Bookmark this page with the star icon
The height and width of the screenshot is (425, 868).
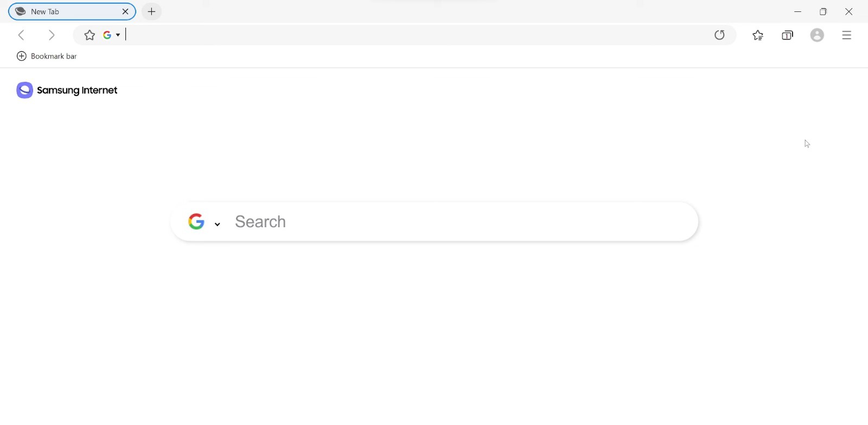coord(90,35)
